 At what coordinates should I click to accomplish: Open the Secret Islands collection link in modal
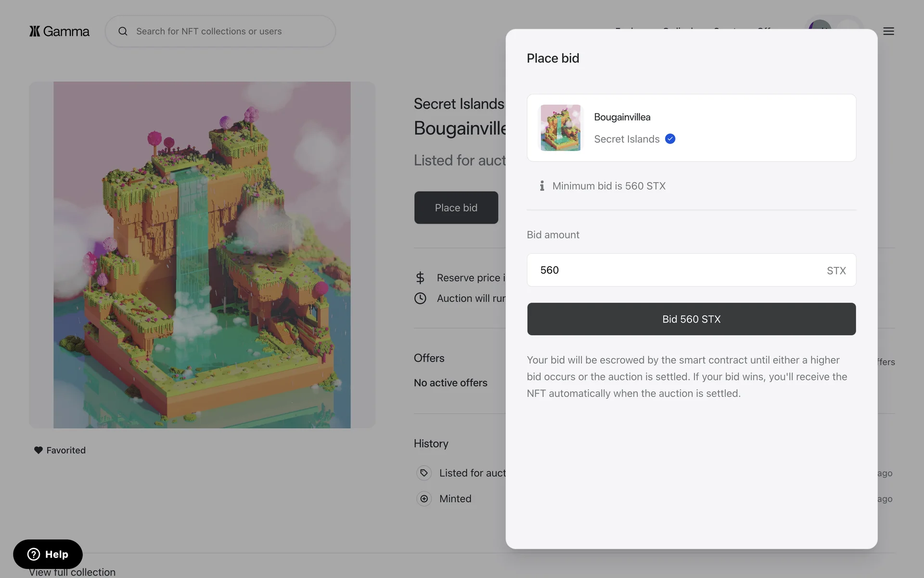click(627, 139)
